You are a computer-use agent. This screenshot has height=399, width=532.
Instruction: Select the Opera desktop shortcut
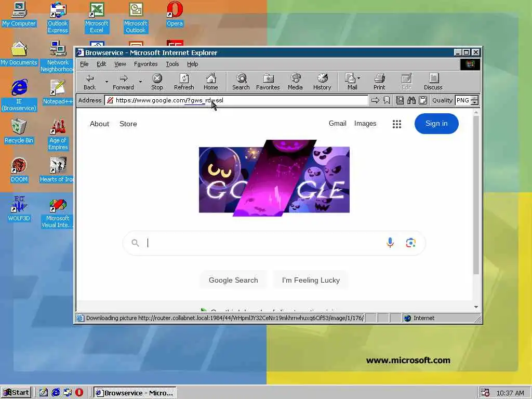pyautogui.click(x=175, y=15)
